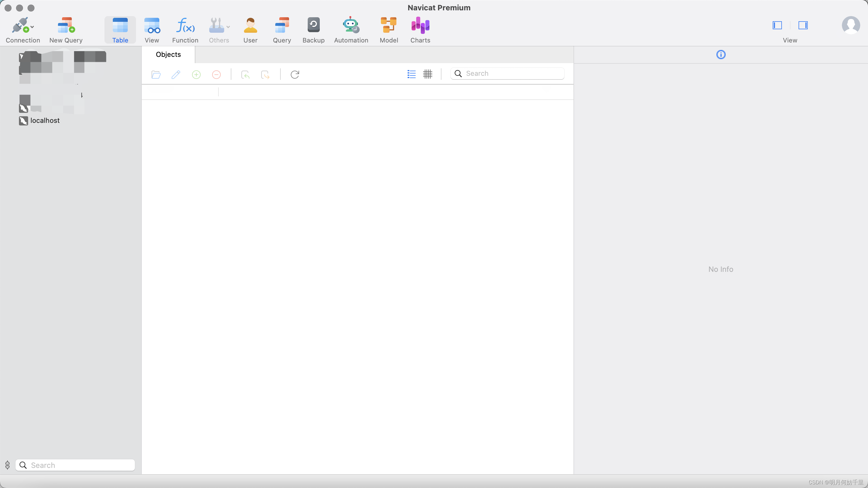Expand the Others dropdown chevron
The height and width of the screenshot is (488, 868).
228,27
